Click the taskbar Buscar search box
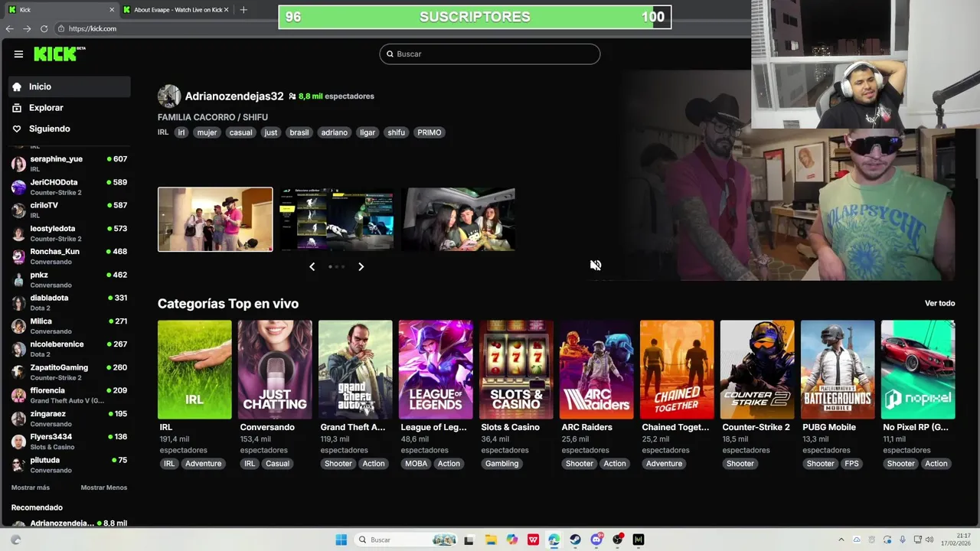Viewport: 980px width, 551px height. tap(407, 540)
